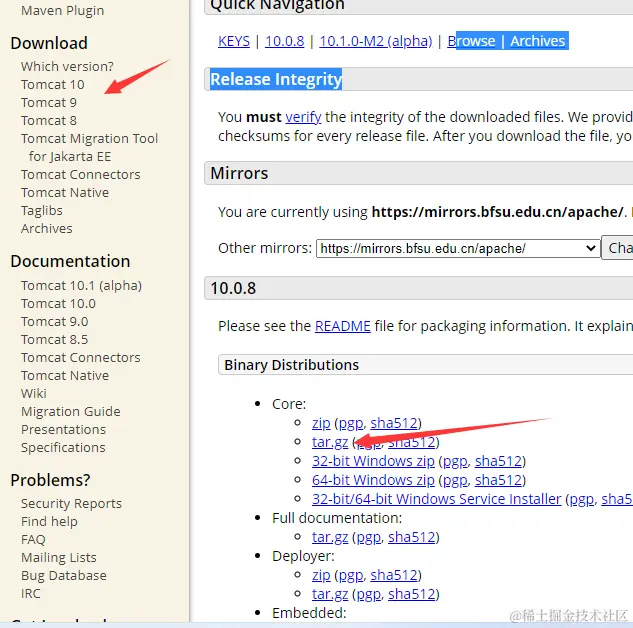The height and width of the screenshot is (628, 633).
Task: Open the verify integrity link
Action: point(303,117)
